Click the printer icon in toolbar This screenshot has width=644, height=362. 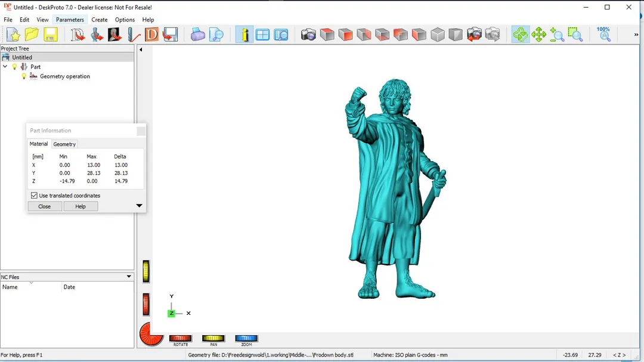(x=197, y=35)
